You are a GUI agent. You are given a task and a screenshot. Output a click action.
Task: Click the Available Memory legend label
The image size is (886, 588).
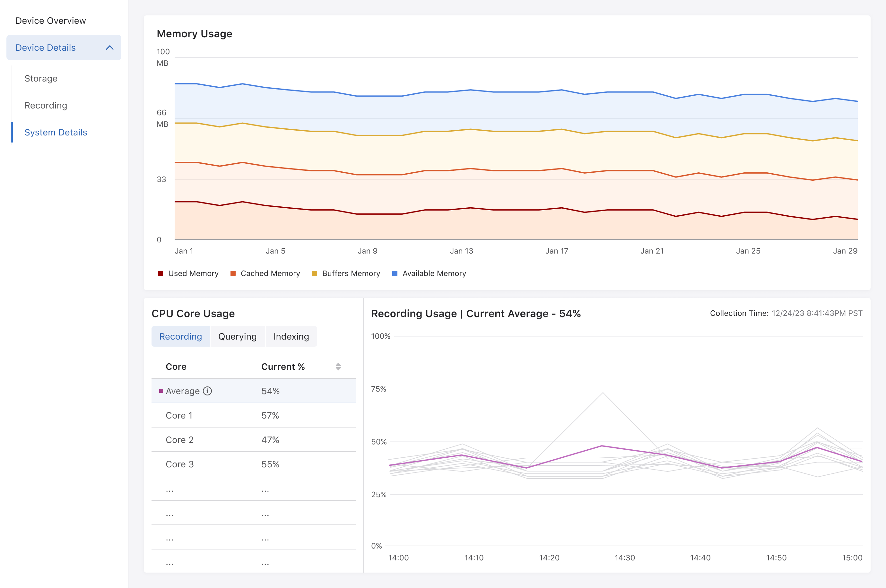(x=434, y=273)
